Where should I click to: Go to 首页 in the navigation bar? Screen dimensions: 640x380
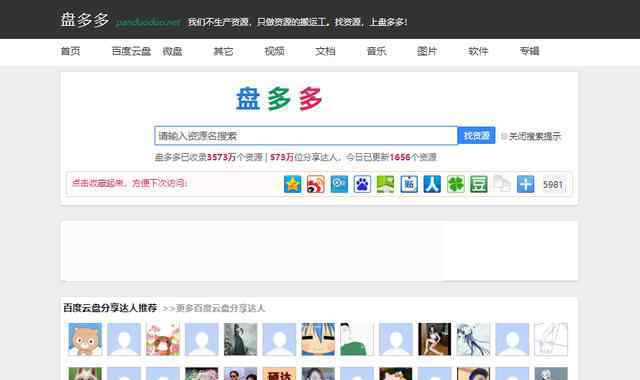click(71, 51)
